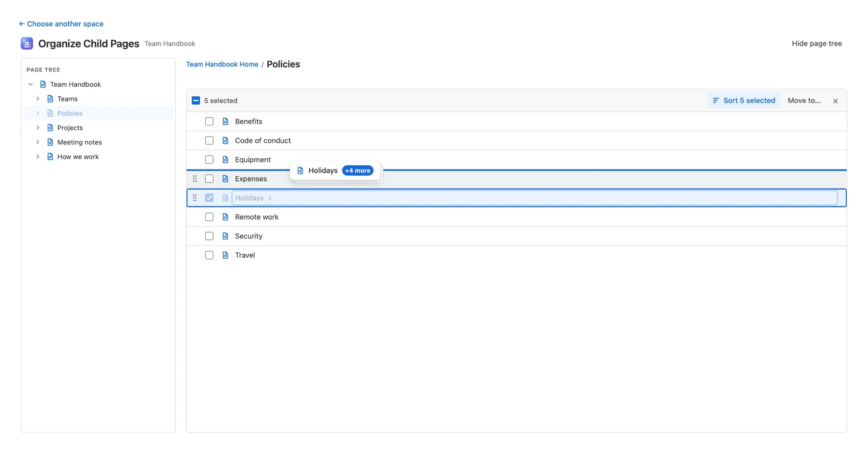Check the Security checkbox
This screenshot has height=472, width=868.
point(209,236)
